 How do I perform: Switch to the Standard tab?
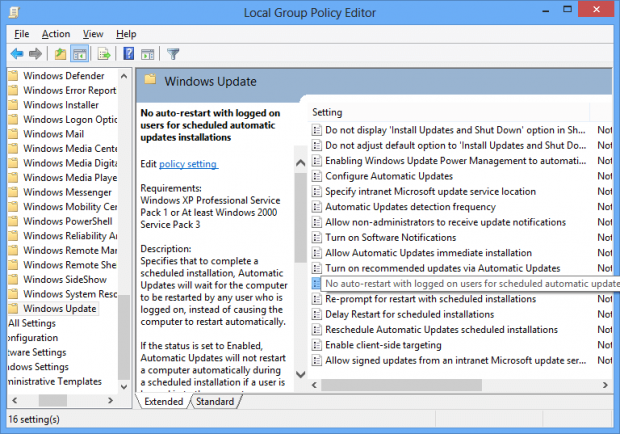click(x=215, y=402)
